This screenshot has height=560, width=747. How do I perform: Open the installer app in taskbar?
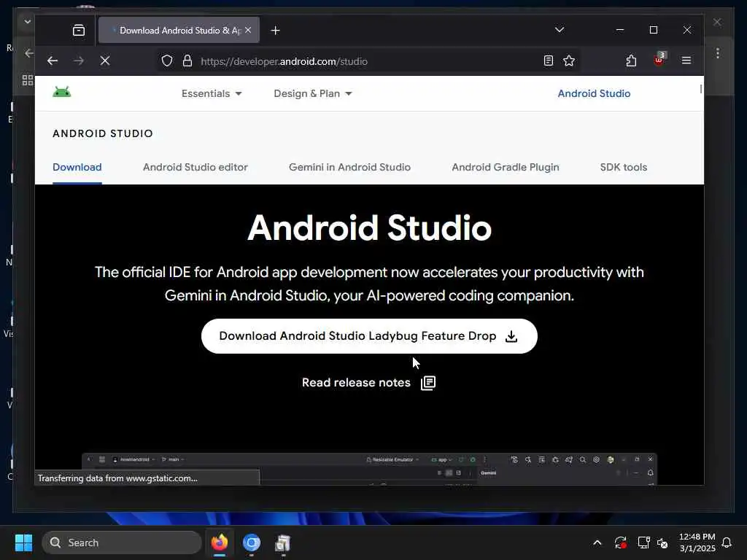(x=283, y=542)
